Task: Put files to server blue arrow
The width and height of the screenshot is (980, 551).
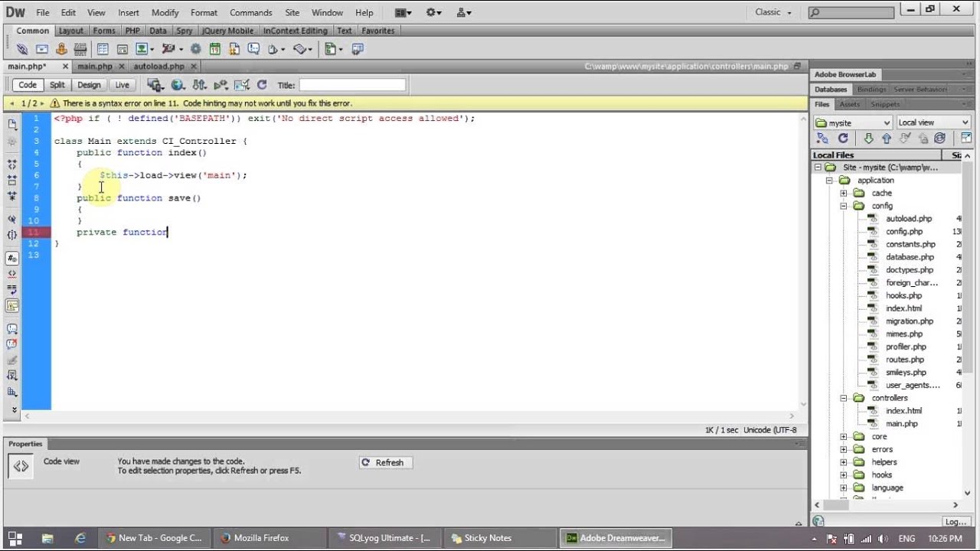Action: click(887, 139)
